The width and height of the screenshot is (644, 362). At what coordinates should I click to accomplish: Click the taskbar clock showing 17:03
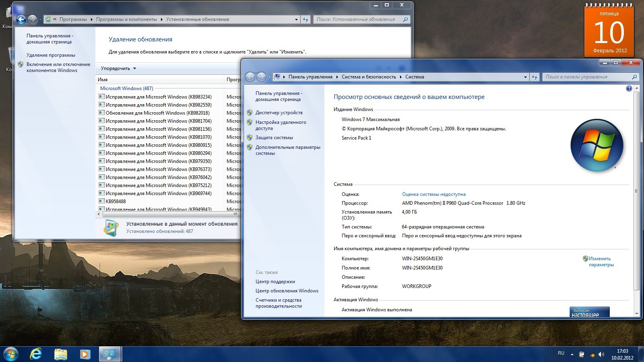(x=622, y=354)
